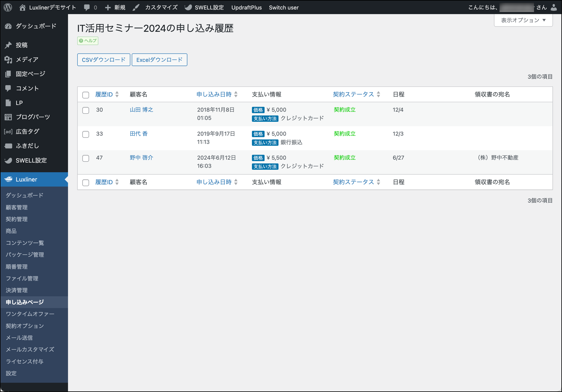This screenshot has width=562, height=392.
Task: Click the home icon beside Luxlinerデモサイト
Action: point(22,8)
